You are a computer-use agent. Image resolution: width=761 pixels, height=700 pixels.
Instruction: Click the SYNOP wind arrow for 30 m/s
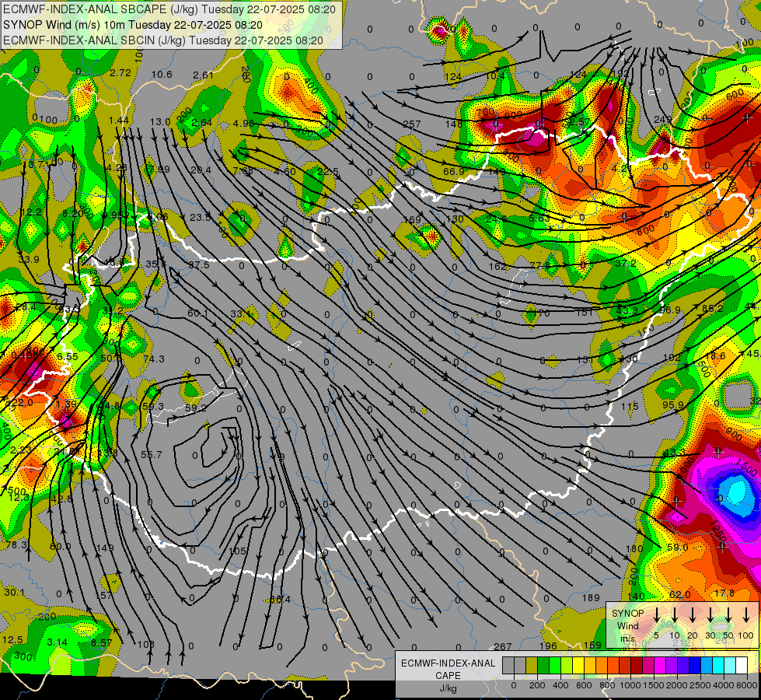coord(710,615)
